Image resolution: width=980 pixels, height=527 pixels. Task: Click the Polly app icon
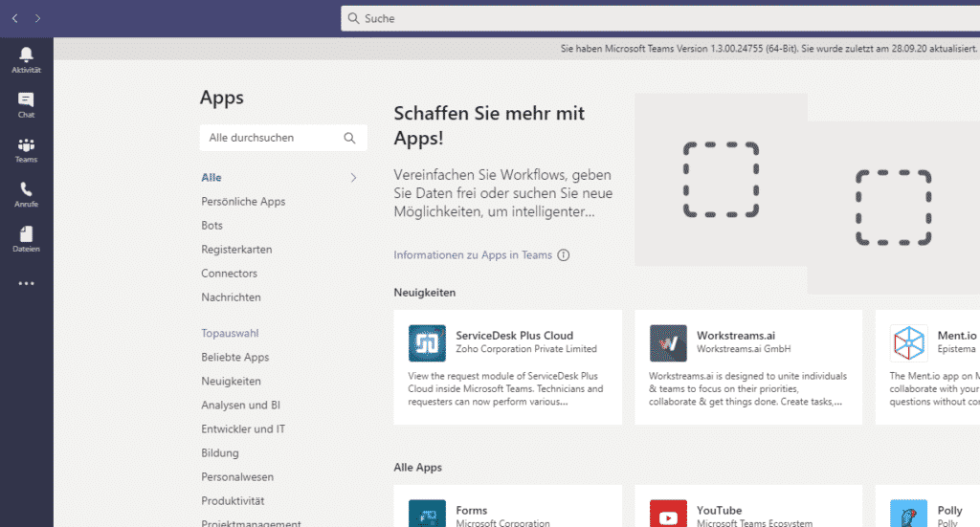click(908, 514)
